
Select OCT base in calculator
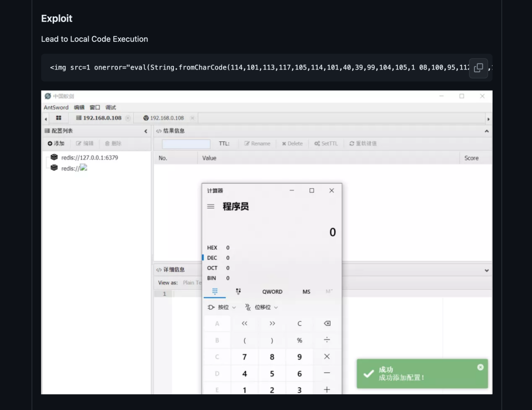[x=219, y=268]
